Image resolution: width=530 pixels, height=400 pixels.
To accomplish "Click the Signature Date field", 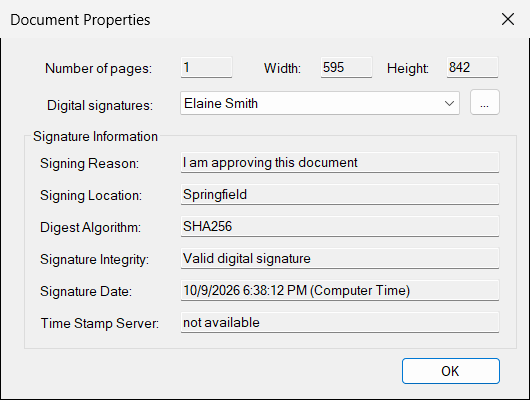I will (340, 290).
